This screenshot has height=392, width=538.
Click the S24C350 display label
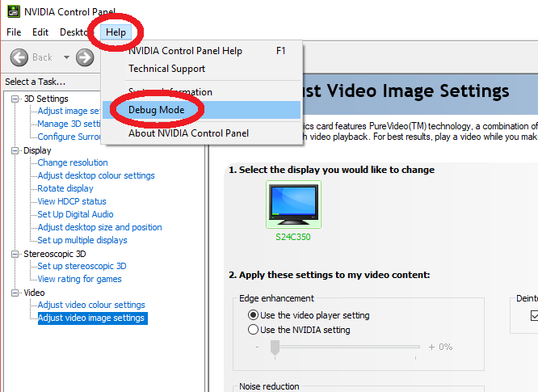pos(293,237)
